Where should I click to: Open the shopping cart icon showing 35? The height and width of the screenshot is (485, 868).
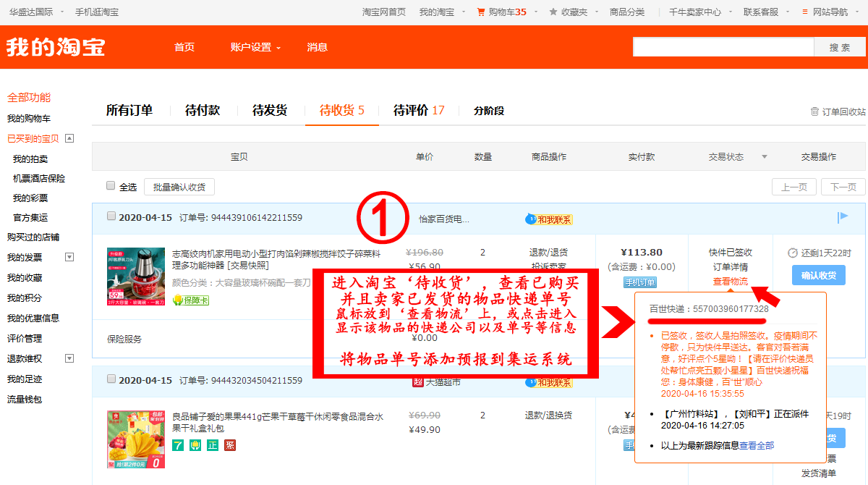(x=481, y=12)
